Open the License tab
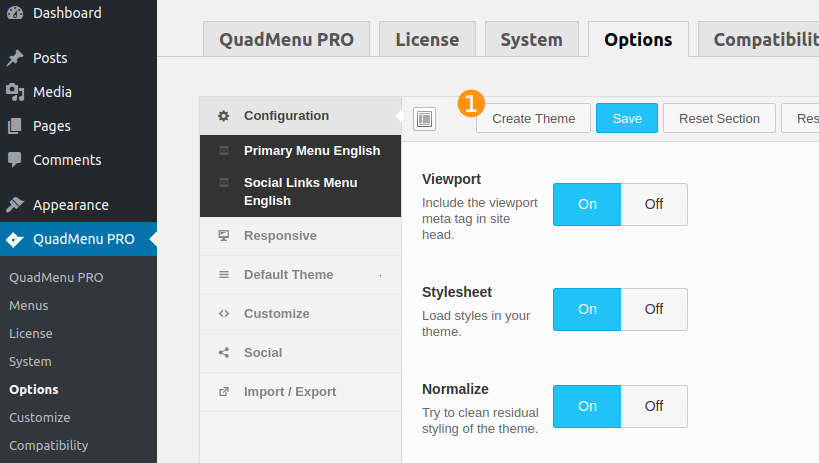819x463 pixels. (x=427, y=39)
